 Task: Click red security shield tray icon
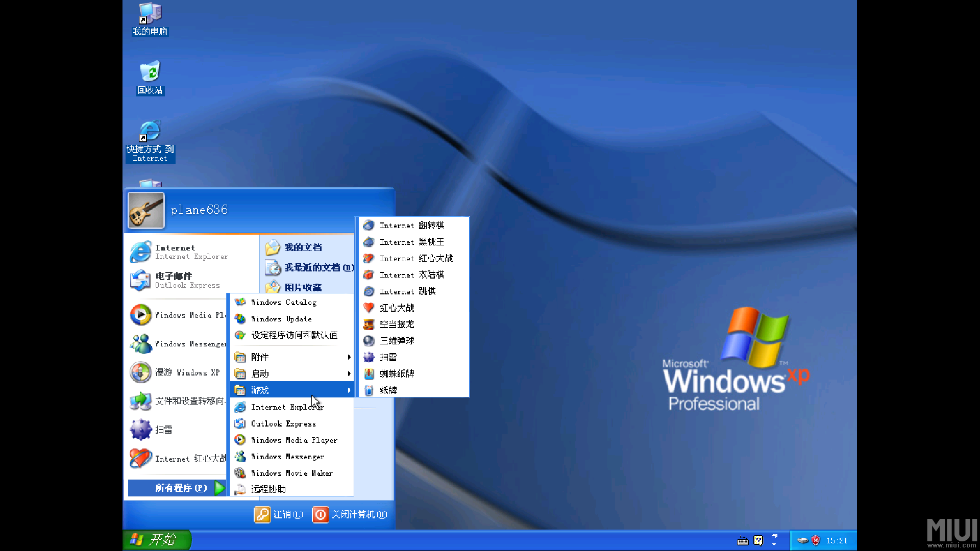[816, 540]
